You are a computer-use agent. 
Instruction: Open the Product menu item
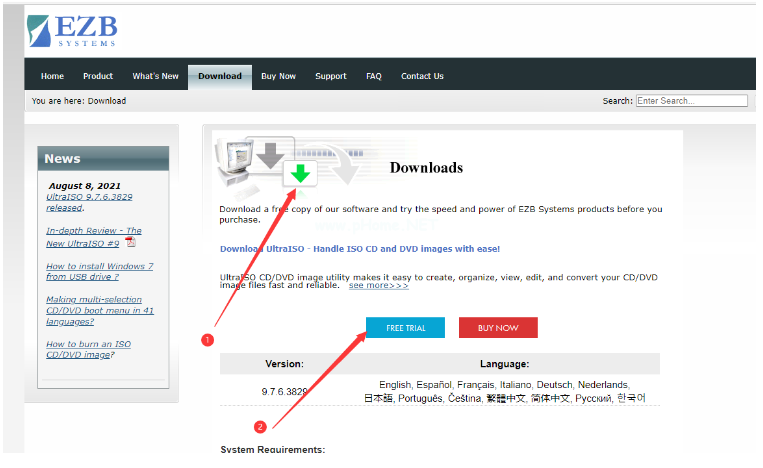click(x=98, y=76)
